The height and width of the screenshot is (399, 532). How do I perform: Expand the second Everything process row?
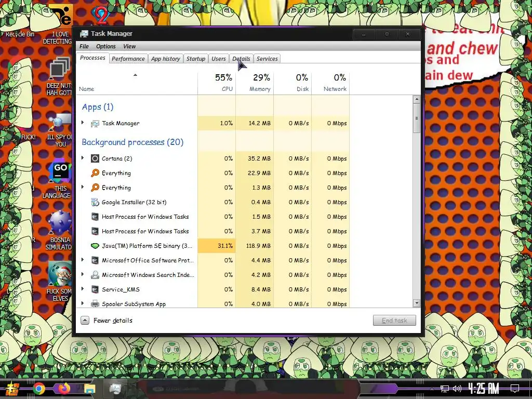pyautogui.click(x=83, y=187)
